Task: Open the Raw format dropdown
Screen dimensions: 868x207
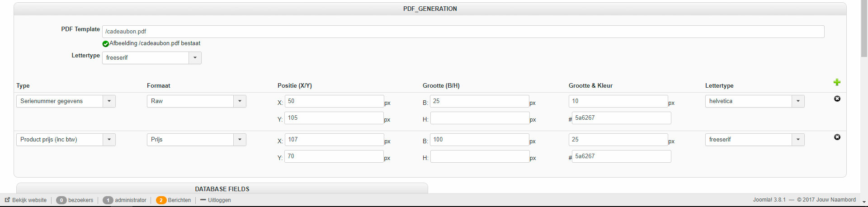Action: pyautogui.click(x=240, y=101)
